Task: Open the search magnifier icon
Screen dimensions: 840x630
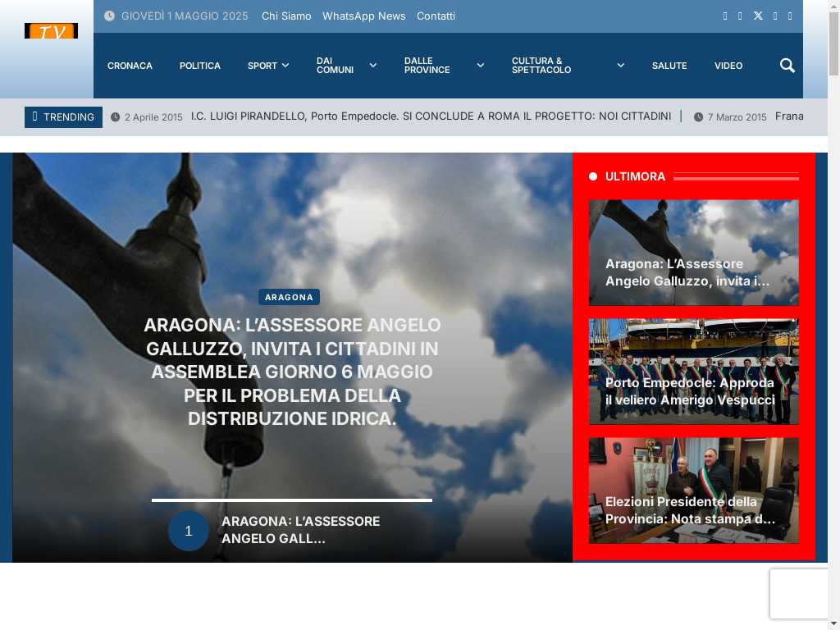Action: pos(787,66)
